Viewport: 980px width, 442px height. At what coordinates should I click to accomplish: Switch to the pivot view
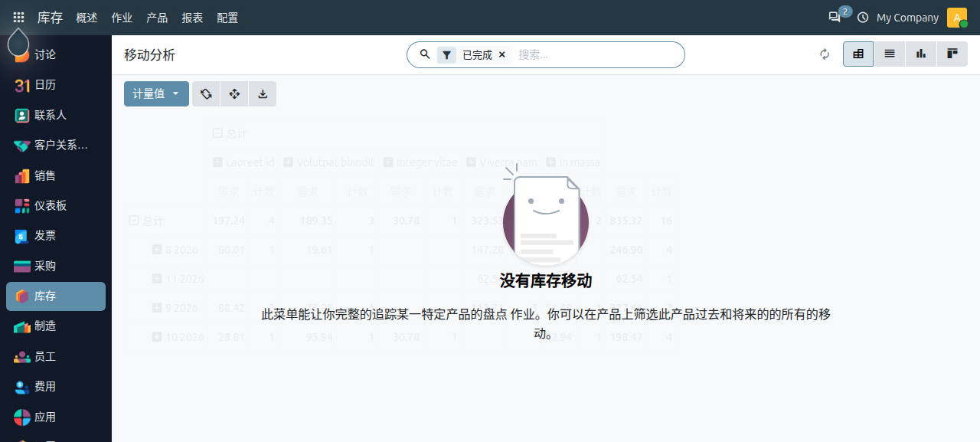point(858,54)
